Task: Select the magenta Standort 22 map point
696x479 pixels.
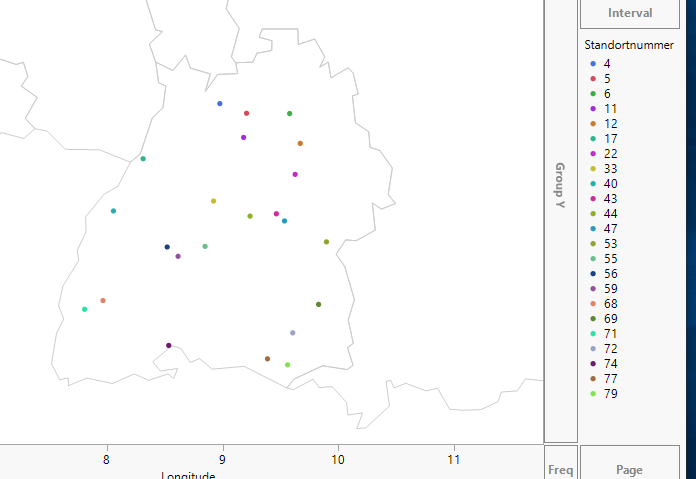Action: 295,174
